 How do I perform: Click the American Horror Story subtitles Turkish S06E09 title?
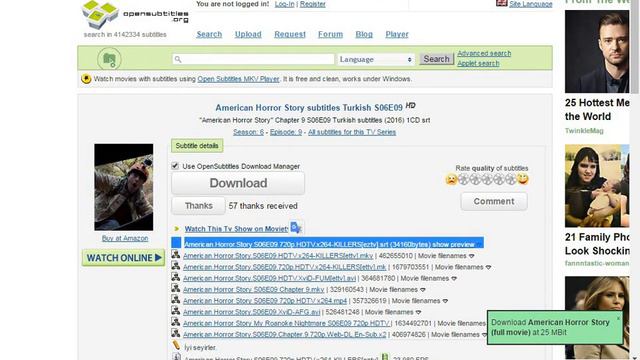pos(309,108)
